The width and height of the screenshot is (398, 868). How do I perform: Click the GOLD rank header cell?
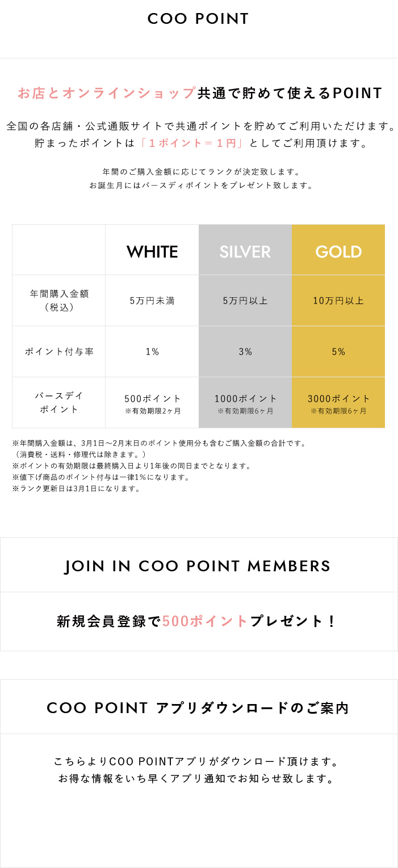click(338, 251)
